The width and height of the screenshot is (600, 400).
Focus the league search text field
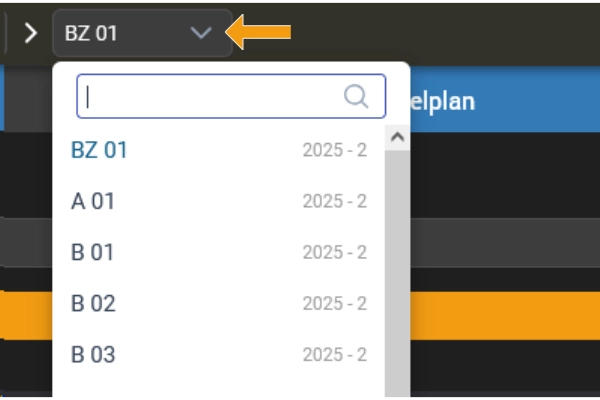click(x=210, y=96)
